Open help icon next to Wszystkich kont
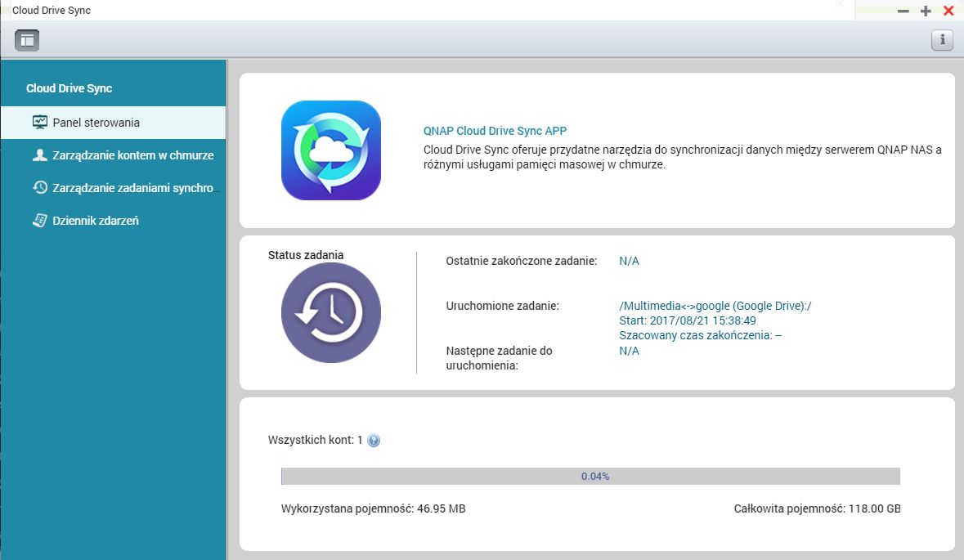The width and height of the screenshot is (964, 560). point(374,440)
